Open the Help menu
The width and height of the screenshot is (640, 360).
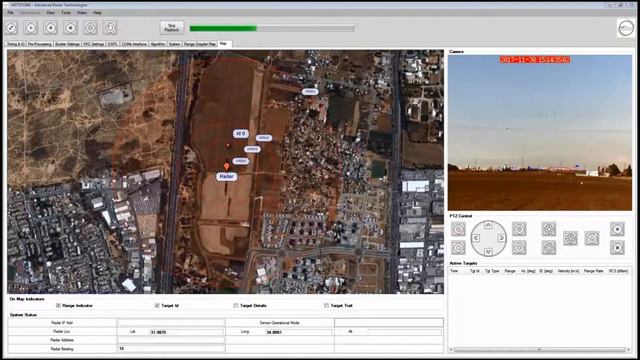pyautogui.click(x=97, y=13)
